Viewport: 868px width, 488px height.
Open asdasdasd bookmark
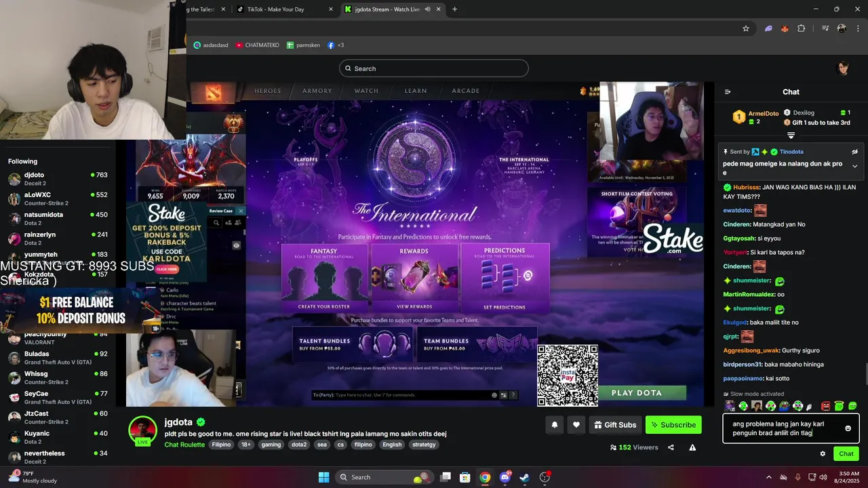point(211,45)
